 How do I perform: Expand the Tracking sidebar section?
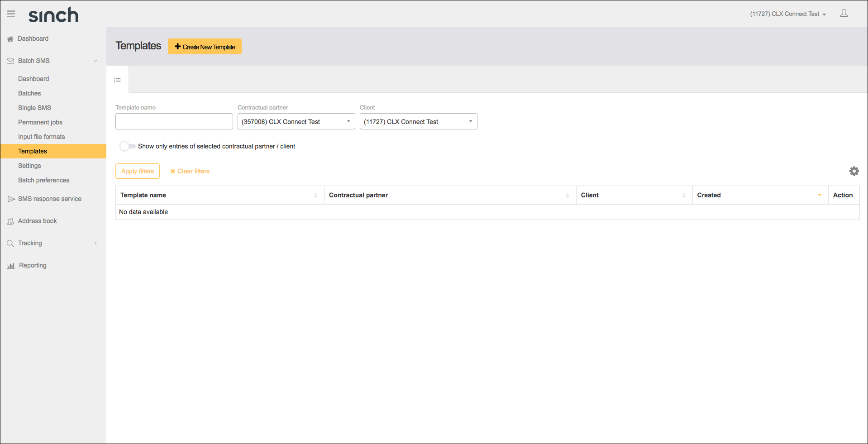click(95, 243)
